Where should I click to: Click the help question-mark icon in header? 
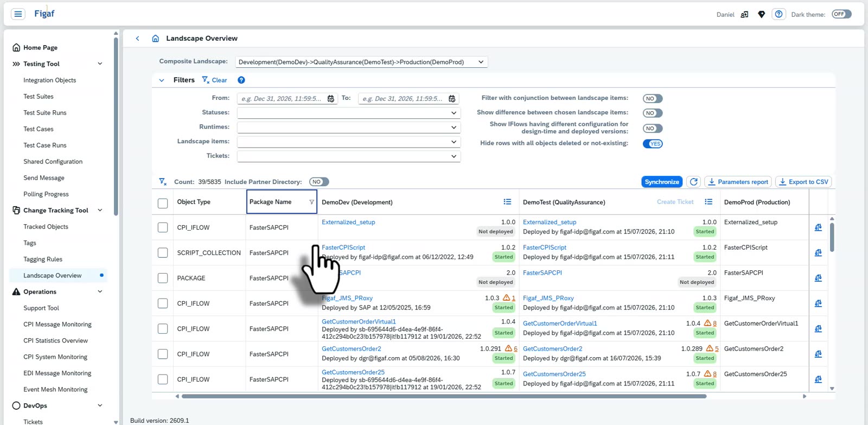pos(778,14)
